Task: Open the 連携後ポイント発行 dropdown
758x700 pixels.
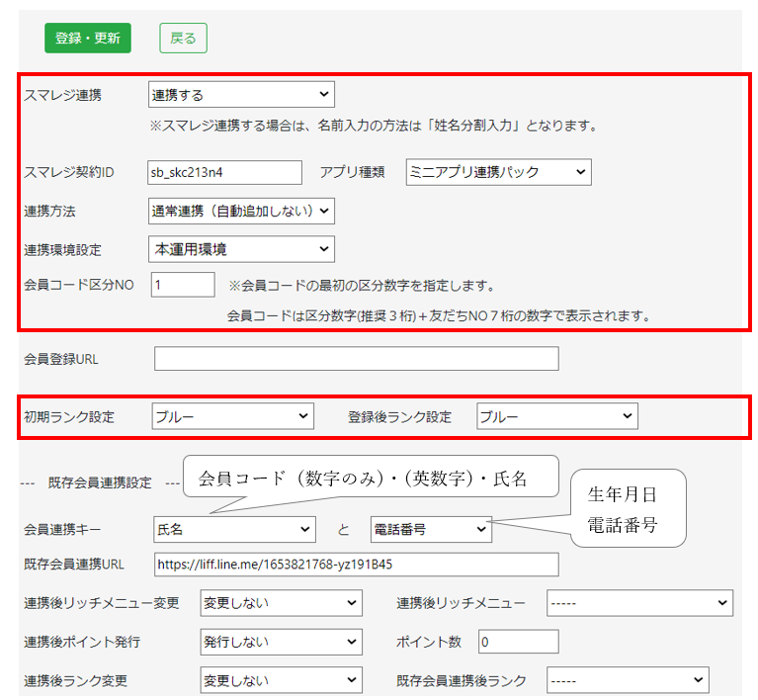Action: click(281, 642)
